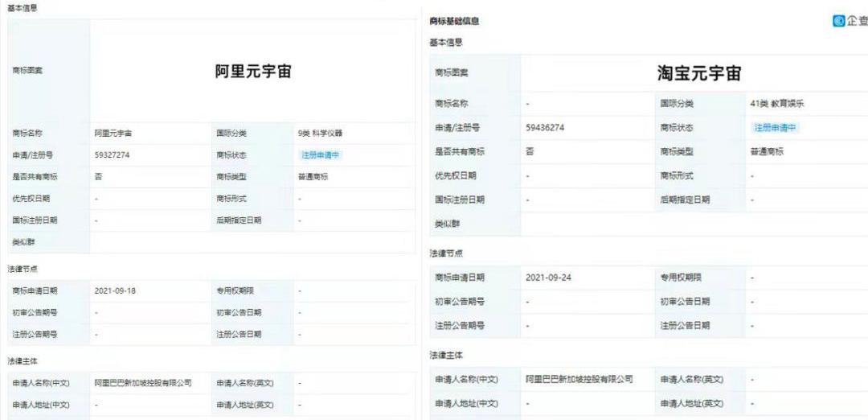Click the 商标基础信息 heading
Screen dimensions: 868x420
point(454,22)
